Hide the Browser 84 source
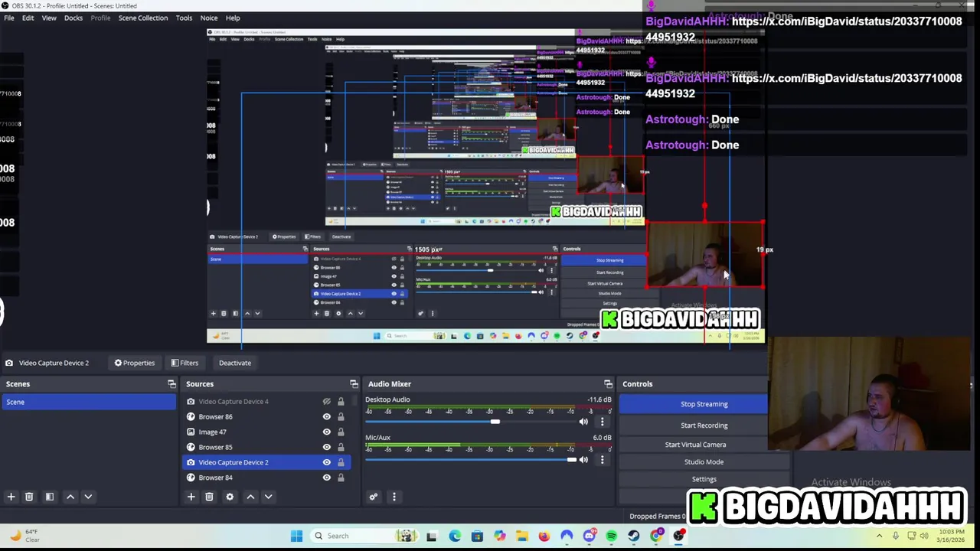 coord(327,478)
